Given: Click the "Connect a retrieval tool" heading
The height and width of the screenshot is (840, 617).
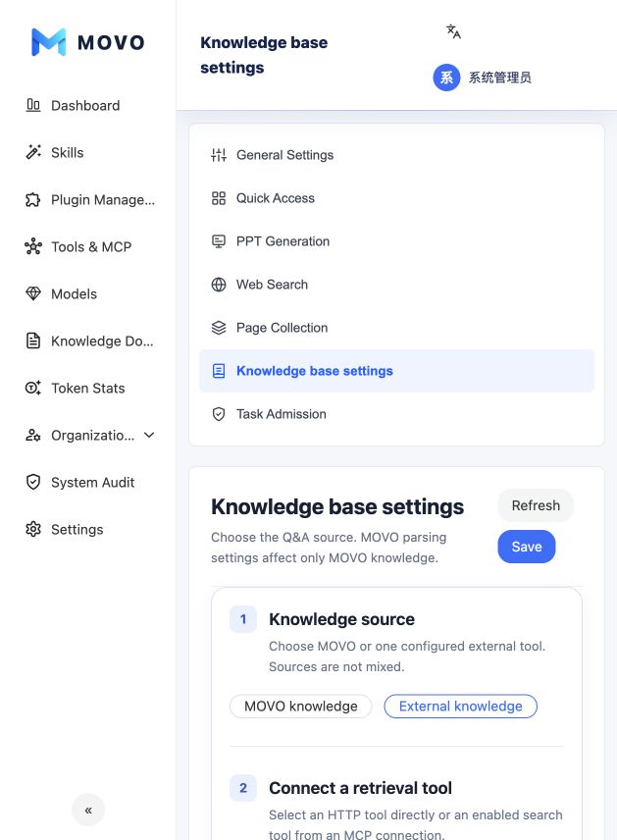Looking at the screenshot, I should click(360, 788).
